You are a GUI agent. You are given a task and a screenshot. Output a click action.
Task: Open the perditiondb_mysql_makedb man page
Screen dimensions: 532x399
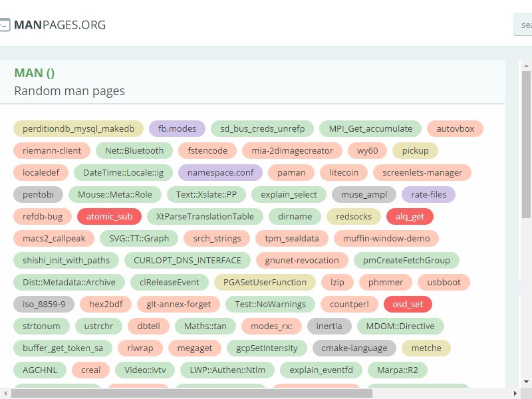pyautogui.click(x=78, y=128)
